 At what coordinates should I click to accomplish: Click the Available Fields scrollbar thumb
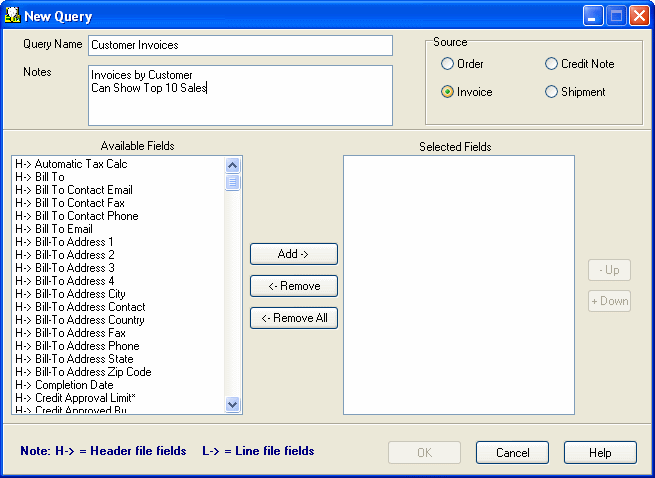click(233, 182)
